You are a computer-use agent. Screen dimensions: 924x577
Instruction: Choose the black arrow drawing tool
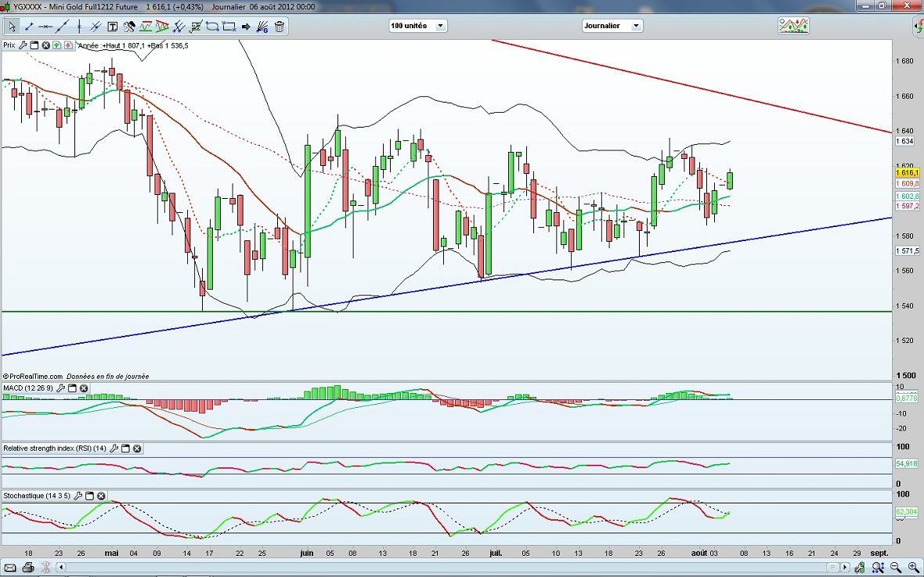(247, 27)
